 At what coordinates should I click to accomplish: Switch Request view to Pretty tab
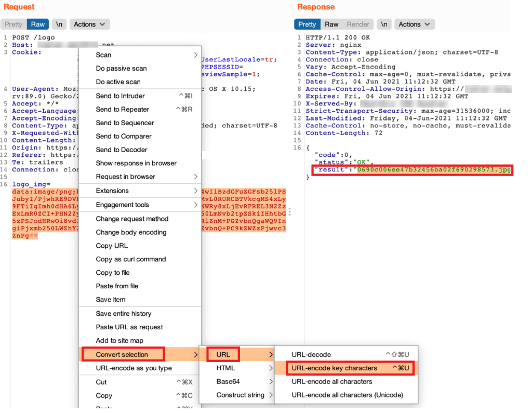pos(14,24)
